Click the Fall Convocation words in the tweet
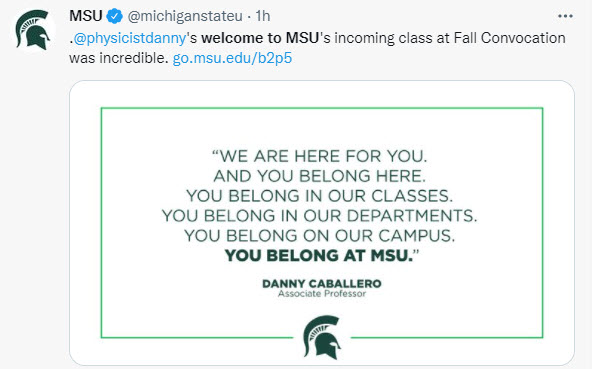Screen dimensions: 606x369 click(509, 38)
